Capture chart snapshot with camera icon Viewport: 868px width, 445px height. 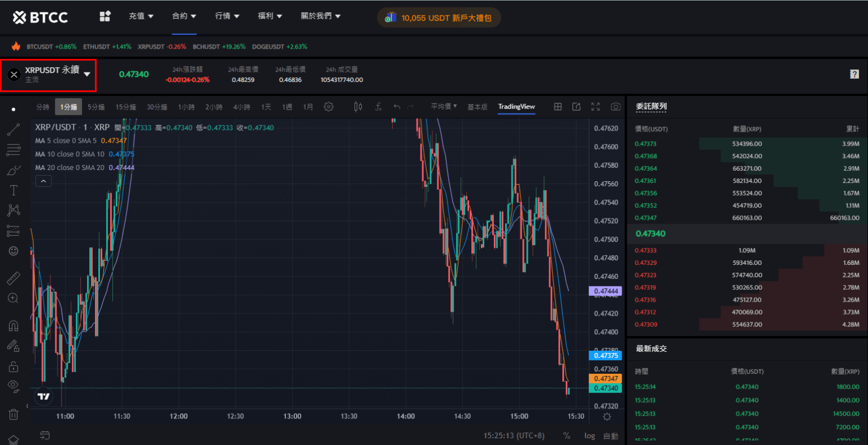tap(615, 106)
